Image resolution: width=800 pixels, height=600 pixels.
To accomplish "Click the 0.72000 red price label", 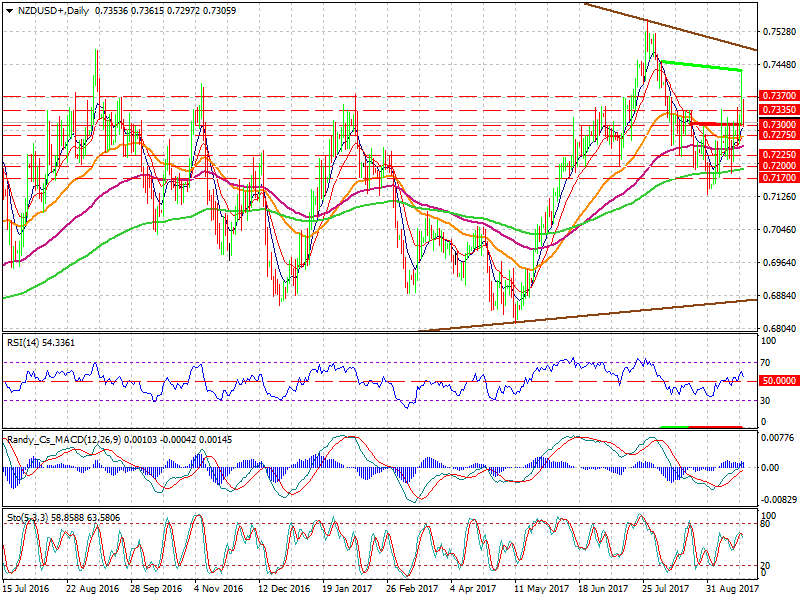I will [x=777, y=166].
